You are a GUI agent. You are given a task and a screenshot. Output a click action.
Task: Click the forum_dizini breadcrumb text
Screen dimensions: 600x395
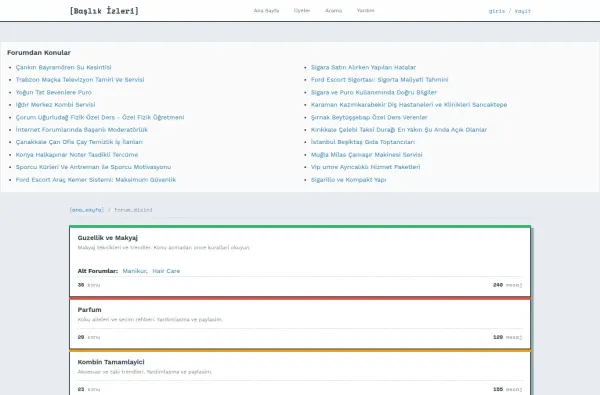pyautogui.click(x=133, y=210)
